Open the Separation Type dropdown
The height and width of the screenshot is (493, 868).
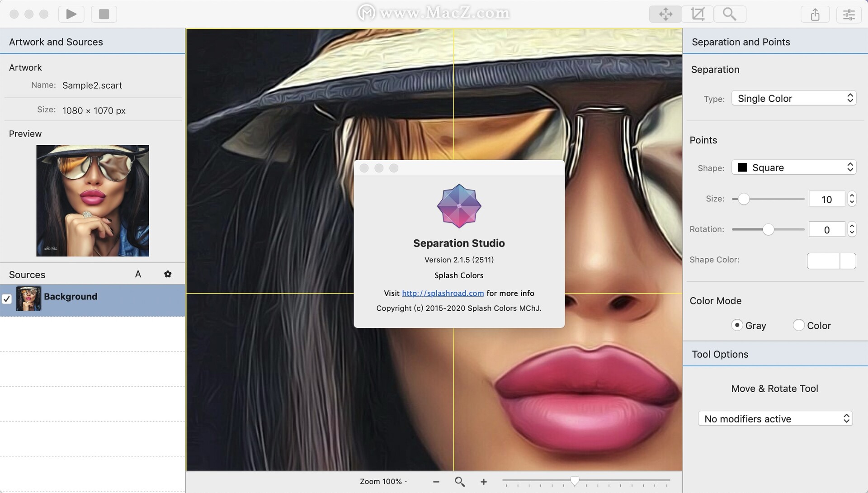click(794, 98)
